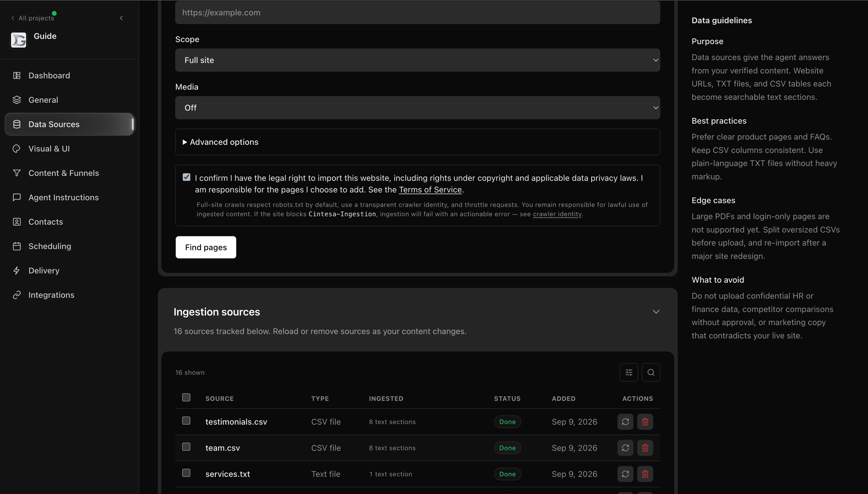Click the '1 text section' cell

[x=390, y=474]
